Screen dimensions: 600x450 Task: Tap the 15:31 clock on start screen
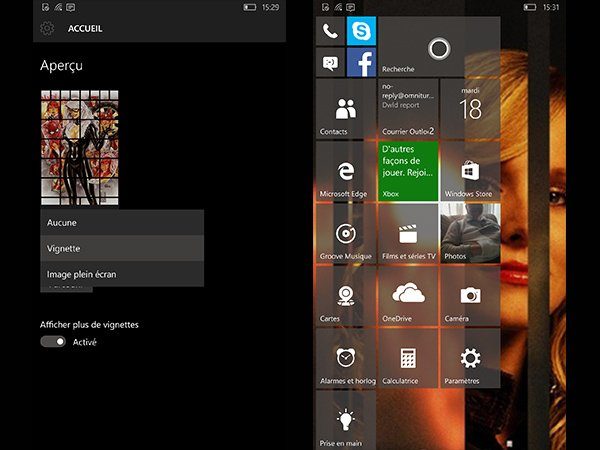pyautogui.click(x=551, y=7)
